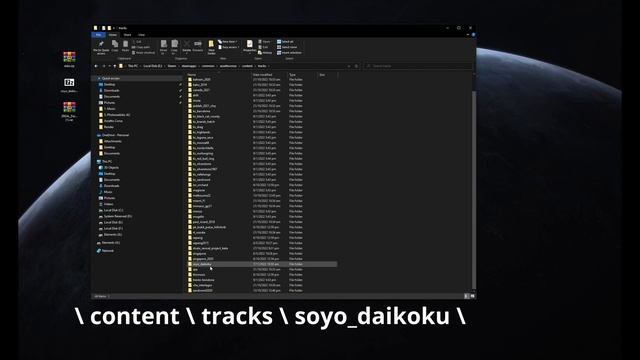The width and height of the screenshot is (640, 360).
Task: Click the Copy button in the ribbon
Action: point(115,46)
